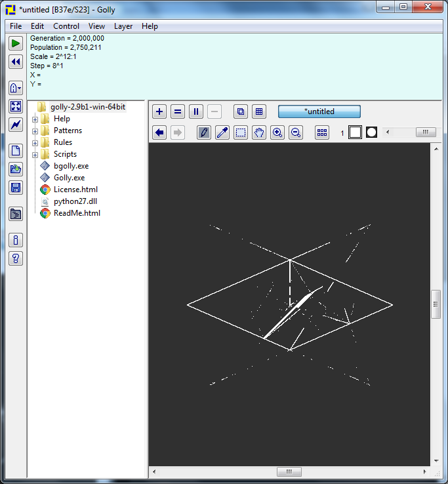Open the algorithm selection dropdown button
Image resolution: width=448 pixels, height=484 pixels.
[16, 88]
